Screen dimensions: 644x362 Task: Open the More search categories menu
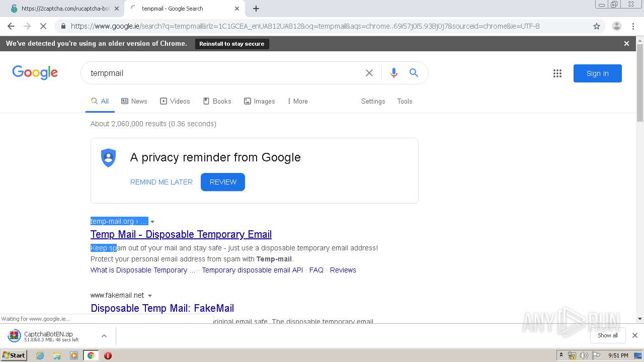tap(297, 101)
